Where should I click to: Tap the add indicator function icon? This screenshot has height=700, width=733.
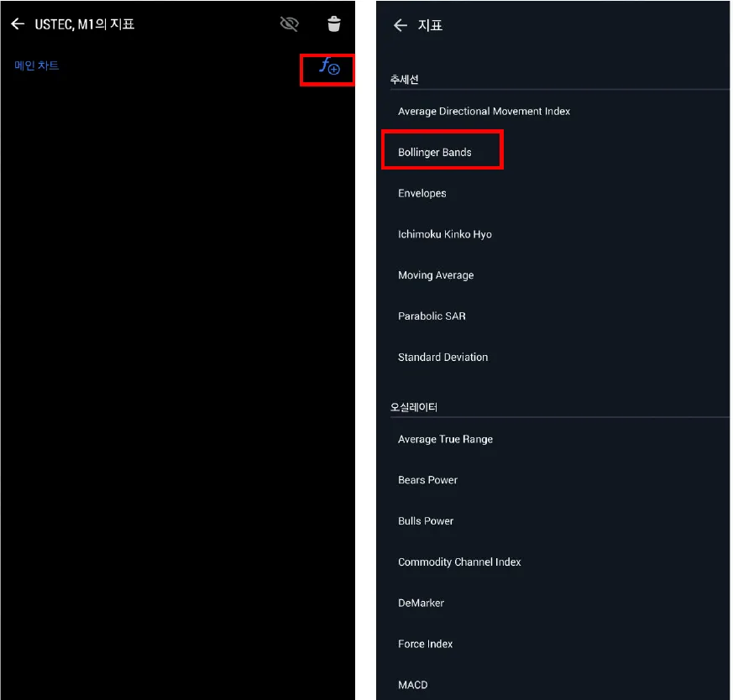[329, 67]
